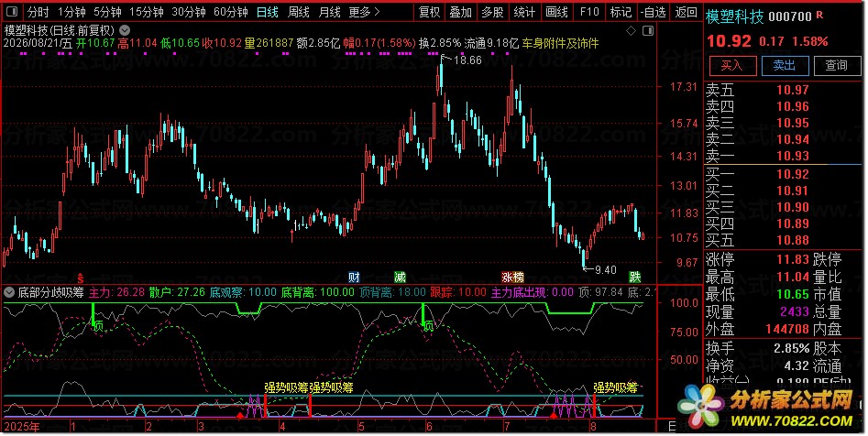
Task: Remove stock from 自选 watchlist
Action: [x=654, y=12]
